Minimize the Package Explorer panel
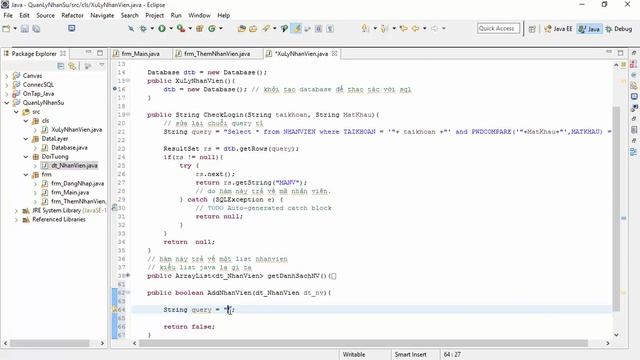 [89, 53]
